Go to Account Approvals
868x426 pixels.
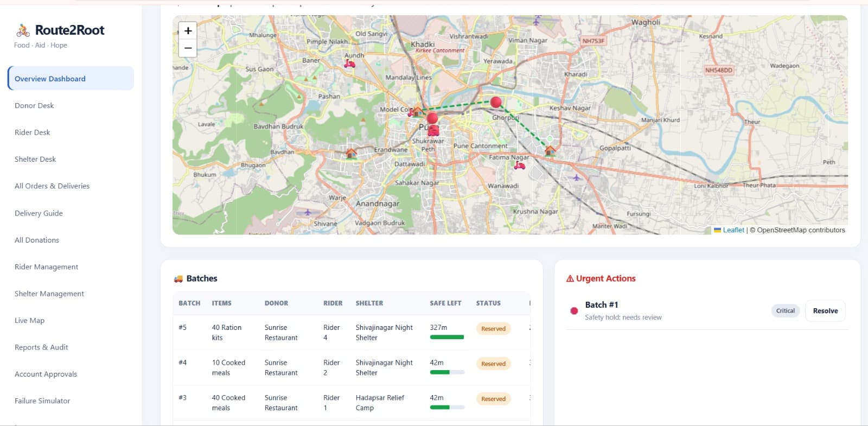pos(46,374)
